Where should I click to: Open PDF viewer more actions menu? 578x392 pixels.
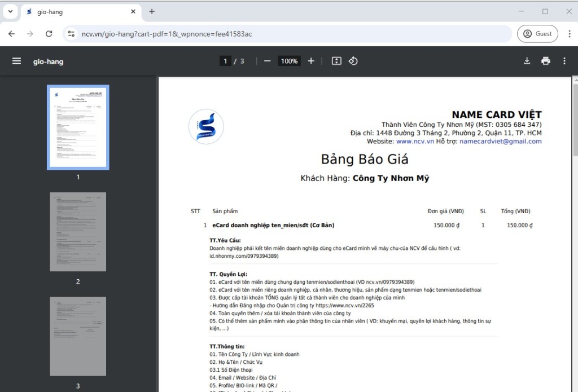tap(564, 61)
